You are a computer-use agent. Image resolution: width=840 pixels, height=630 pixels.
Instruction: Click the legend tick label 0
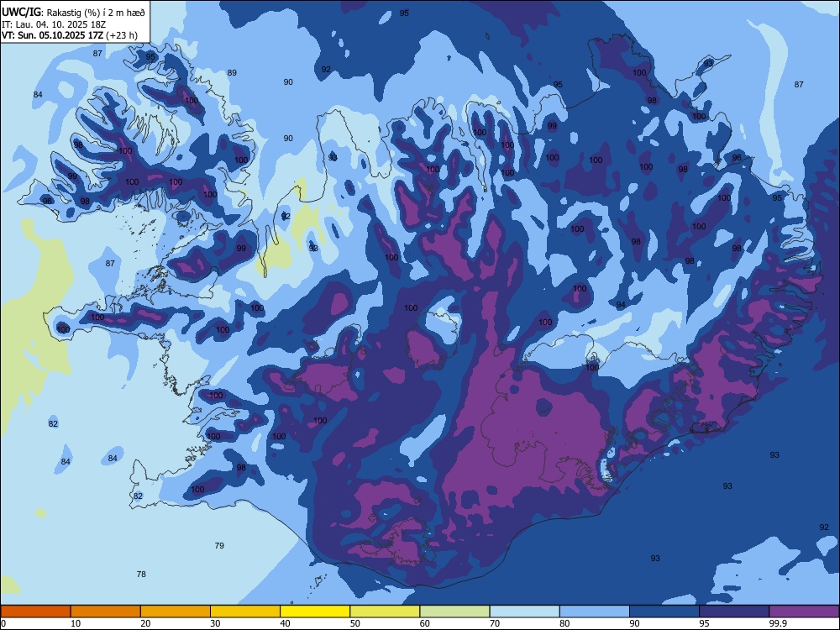coord(3,623)
